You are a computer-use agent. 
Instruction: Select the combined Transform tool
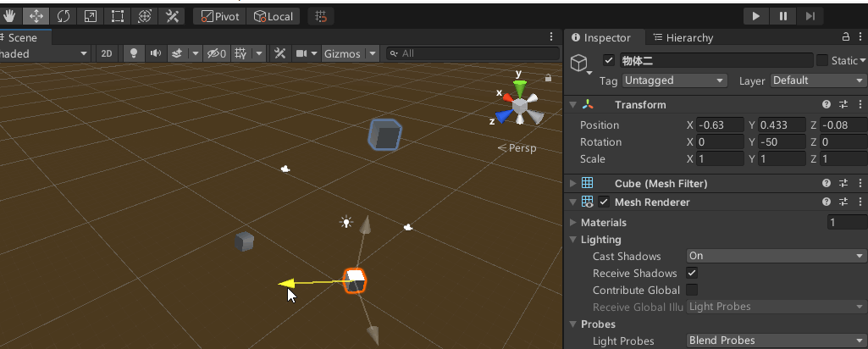tap(145, 16)
